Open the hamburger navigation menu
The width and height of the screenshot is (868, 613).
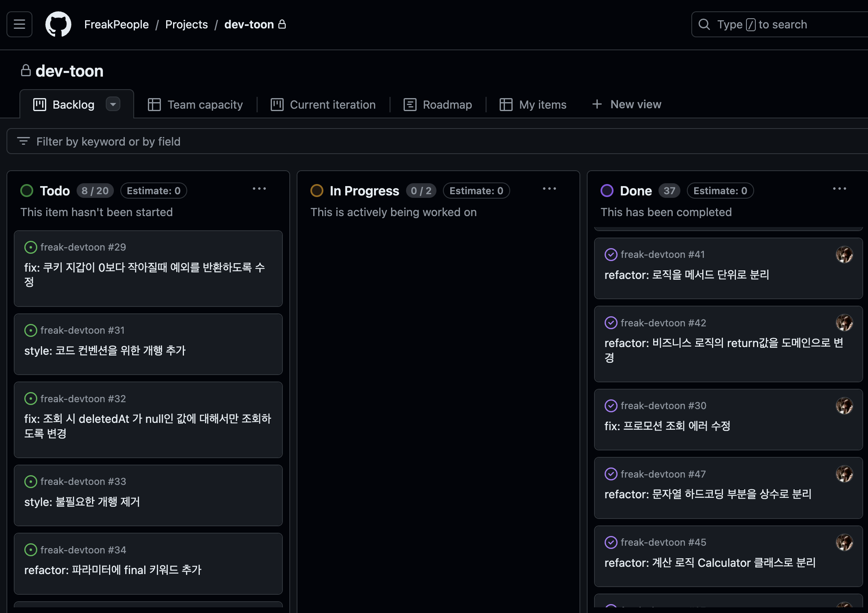(19, 24)
